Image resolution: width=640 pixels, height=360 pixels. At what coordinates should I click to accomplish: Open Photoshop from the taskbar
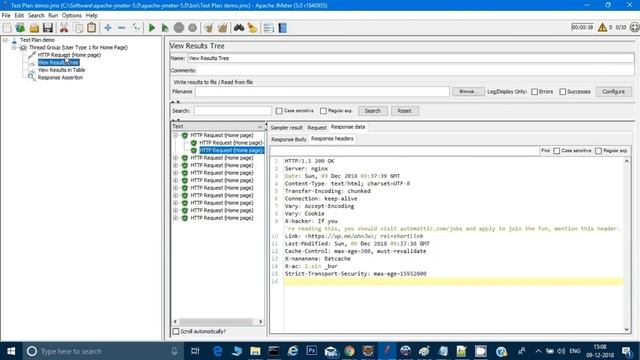click(311, 351)
